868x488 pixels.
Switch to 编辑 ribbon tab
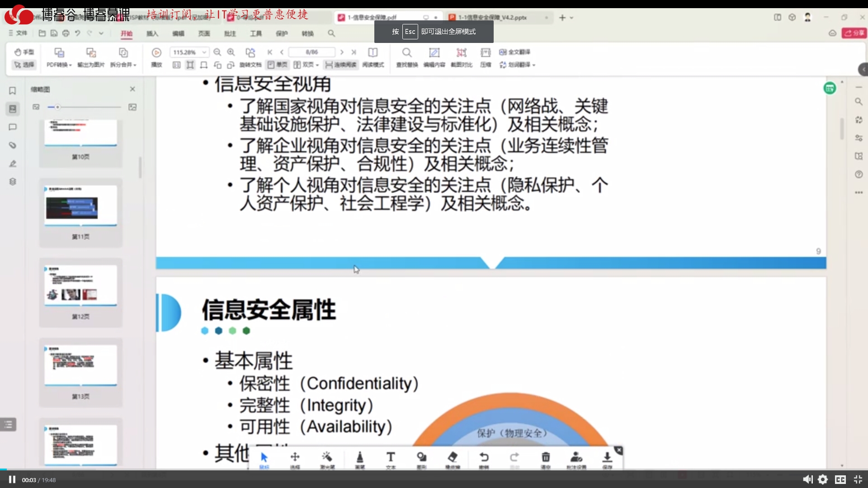[x=178, y=33]
